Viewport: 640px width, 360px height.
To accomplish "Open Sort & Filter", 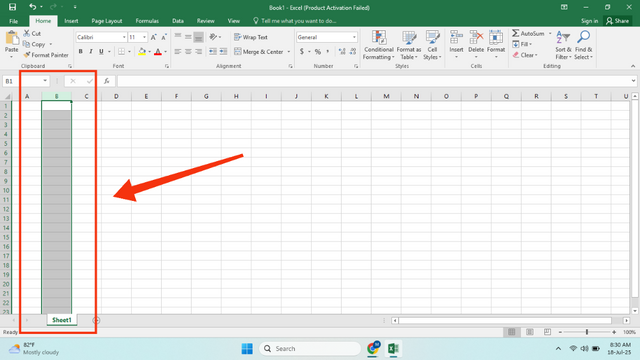I will pos(563,45).
